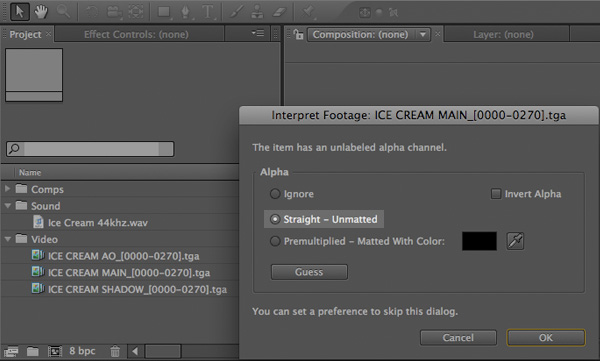Click the Guess button
The height and width of the screenshot is (361, 600).
(x=309, y=272)
